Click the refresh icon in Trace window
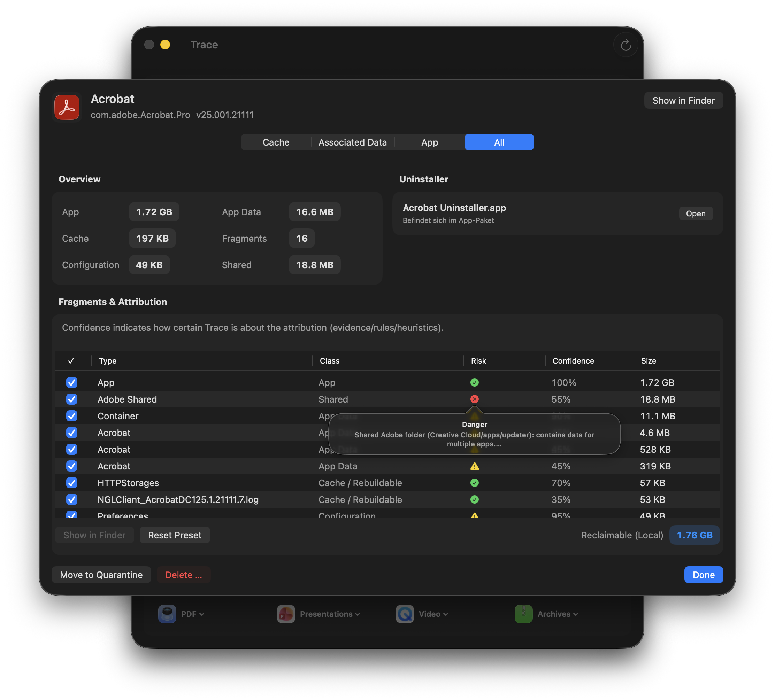This screenshot has height=700, width=775. (626, 45)
